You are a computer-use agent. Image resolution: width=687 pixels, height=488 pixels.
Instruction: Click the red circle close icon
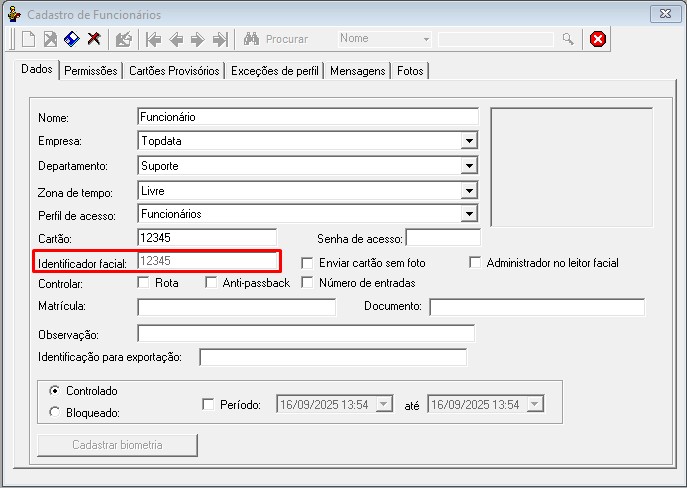(x=597, y=39)
